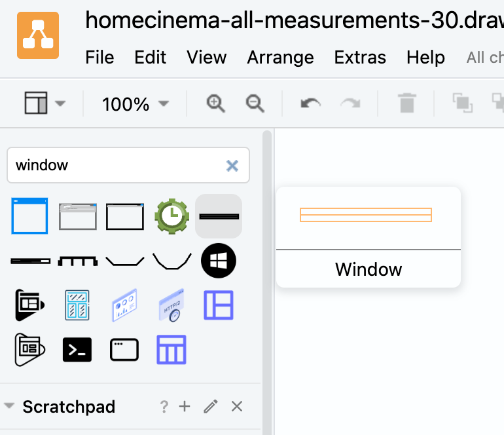
Task: Select the blue-bordered window shape
Action: (30, 216)
